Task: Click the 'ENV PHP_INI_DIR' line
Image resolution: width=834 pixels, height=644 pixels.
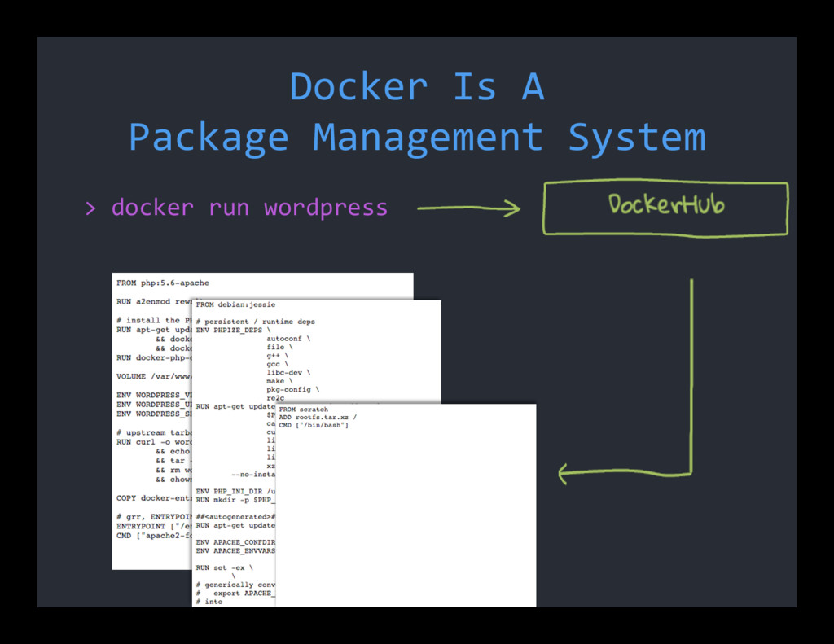Action: (235, 492)
